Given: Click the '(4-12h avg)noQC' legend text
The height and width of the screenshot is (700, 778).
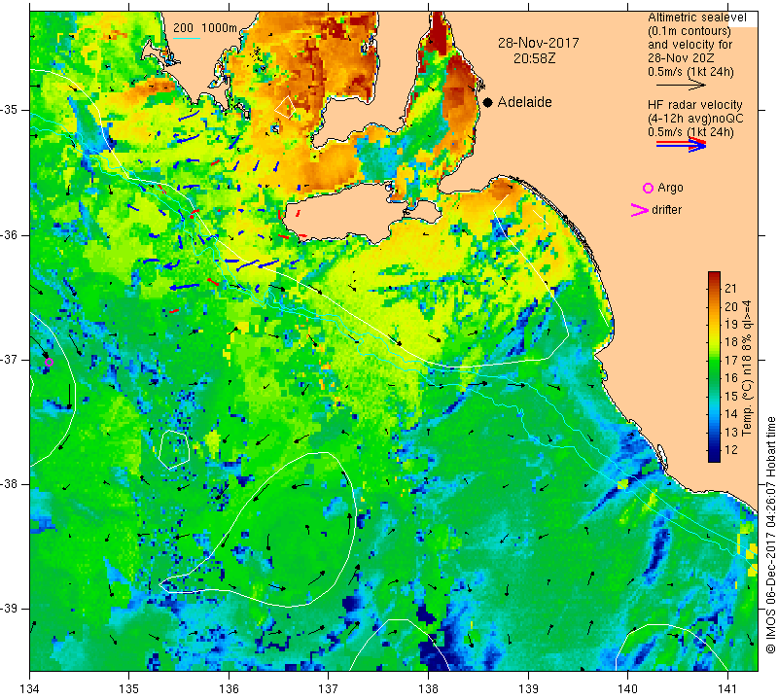Looking at the screenshot, I should [x=695, y=119].
